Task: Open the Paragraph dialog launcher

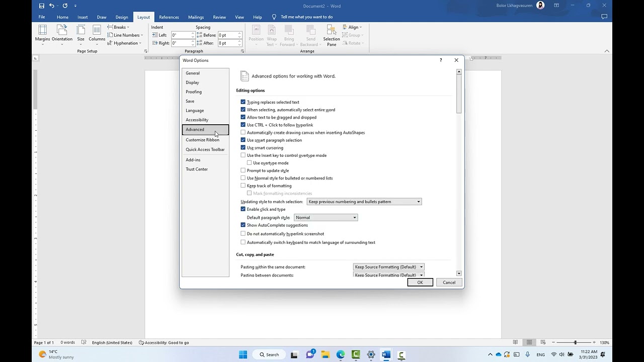Action: coord(242,51)
